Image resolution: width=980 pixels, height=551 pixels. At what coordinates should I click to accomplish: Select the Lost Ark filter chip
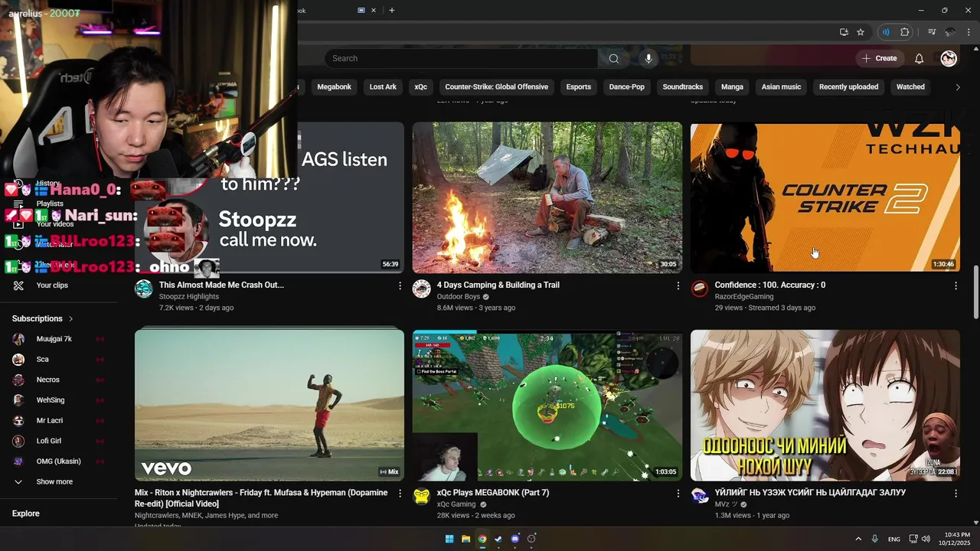pos(383,87)
